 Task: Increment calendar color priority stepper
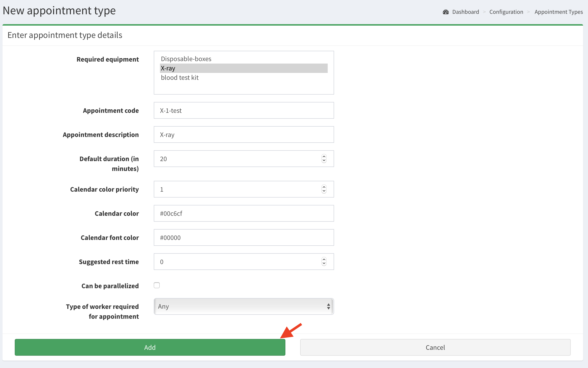[324, 187]
